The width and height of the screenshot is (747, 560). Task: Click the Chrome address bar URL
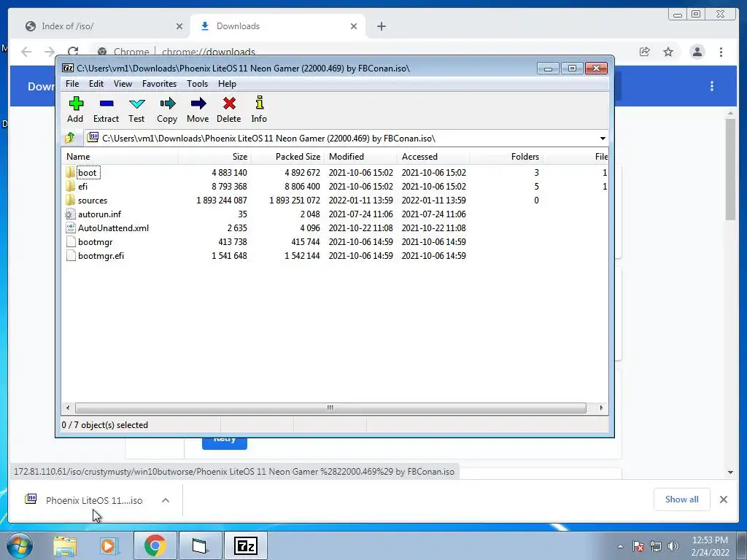point(208,52)
